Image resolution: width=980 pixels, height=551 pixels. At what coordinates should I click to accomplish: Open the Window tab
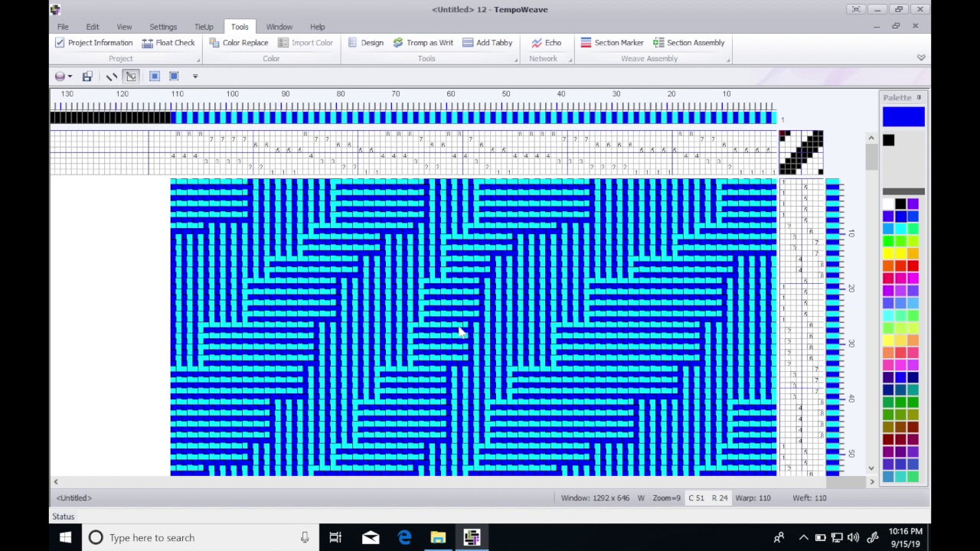click(279, 27)
